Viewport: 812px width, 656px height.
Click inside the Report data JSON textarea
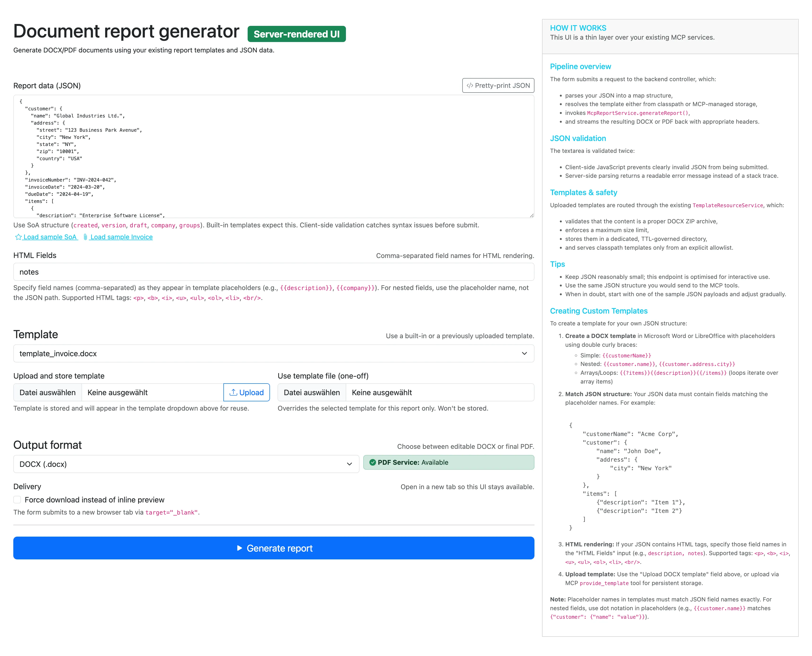273,157
